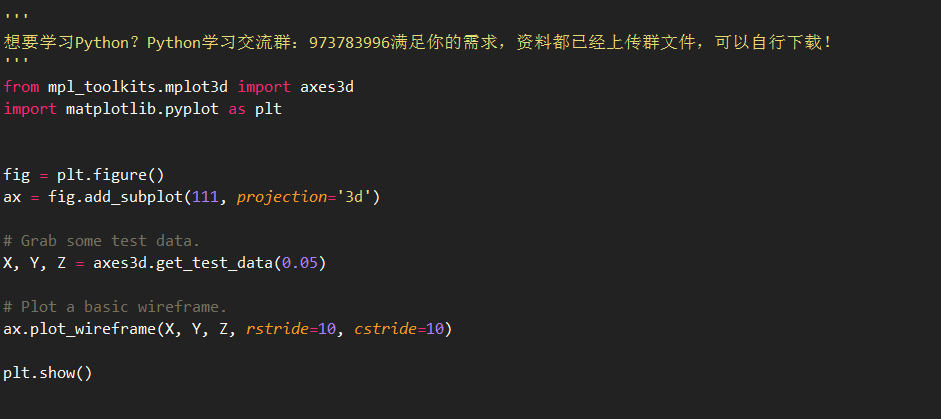941x419 pixels.
Task: Click the 'fig' variable assignment
Action: click(16, 175)
